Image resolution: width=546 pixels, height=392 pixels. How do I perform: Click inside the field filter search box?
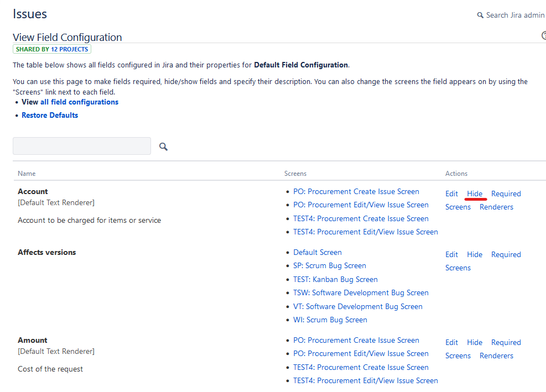tap(81, 145)
